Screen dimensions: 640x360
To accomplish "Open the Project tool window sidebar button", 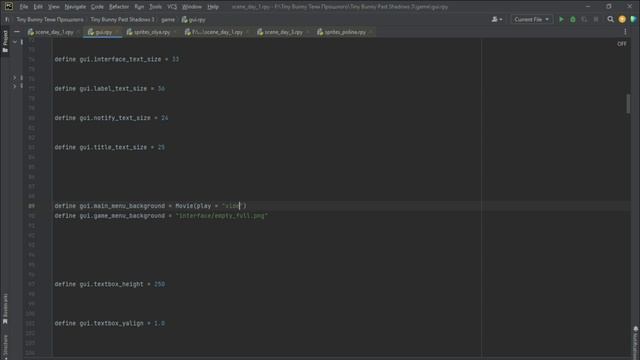I will 5,42.
